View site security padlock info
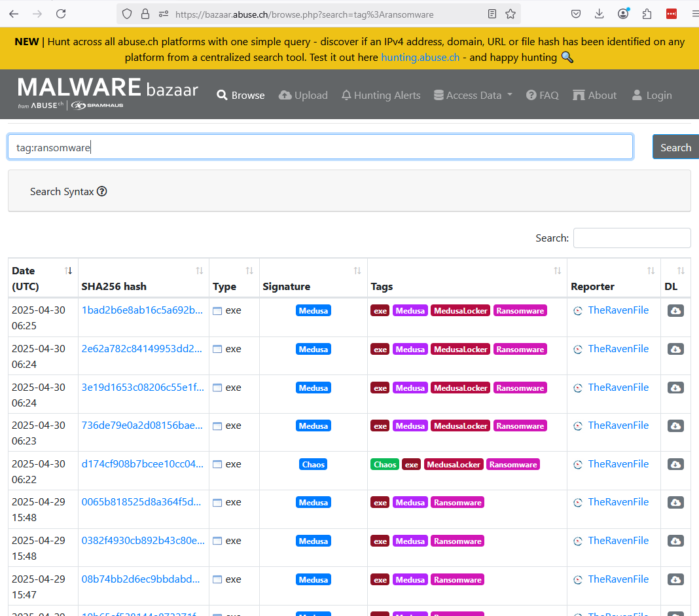This screenshot has width=699, height=616. 145,14
